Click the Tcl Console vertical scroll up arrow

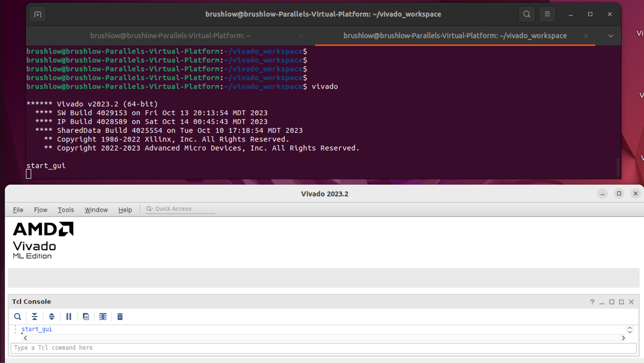[x=630, y=327]
